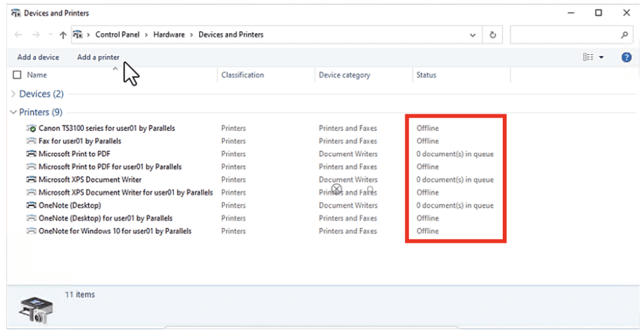This screenshot has width=644, height=333.
Task: Sort by the Status column header
Action: click(426, 75)
